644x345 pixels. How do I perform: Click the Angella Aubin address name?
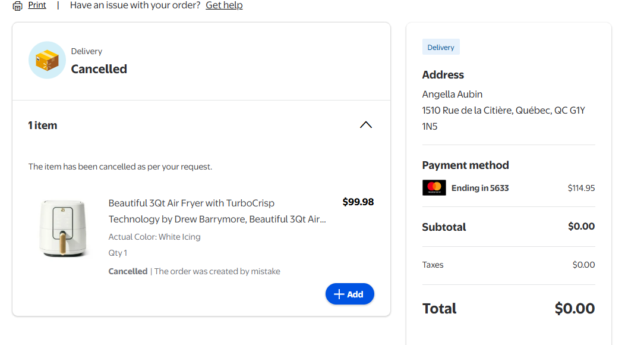pos(452,94)
